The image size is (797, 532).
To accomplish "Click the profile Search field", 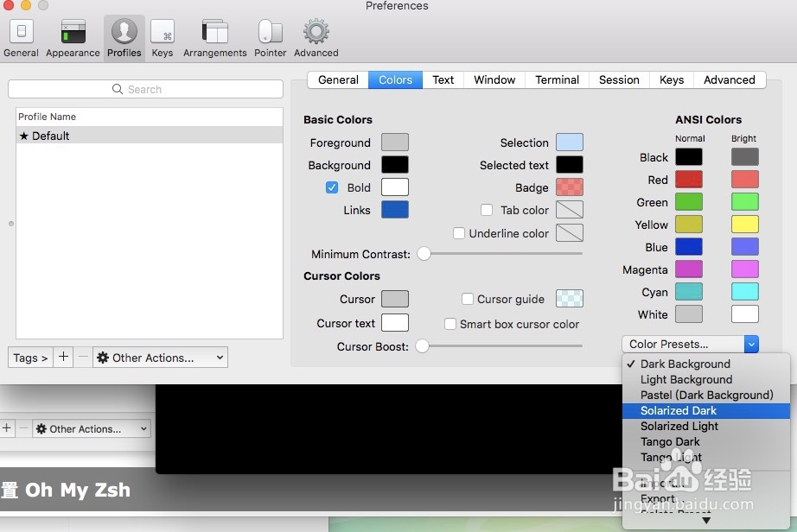I will [x=145, y=89].
